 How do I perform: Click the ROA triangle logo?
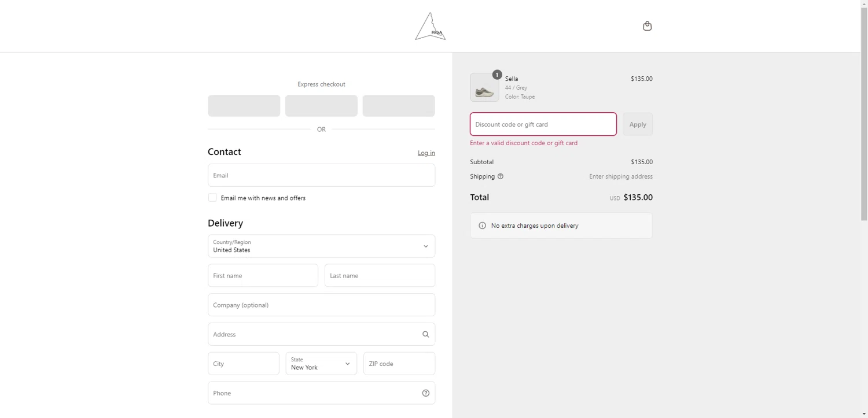tap(431, 27)
